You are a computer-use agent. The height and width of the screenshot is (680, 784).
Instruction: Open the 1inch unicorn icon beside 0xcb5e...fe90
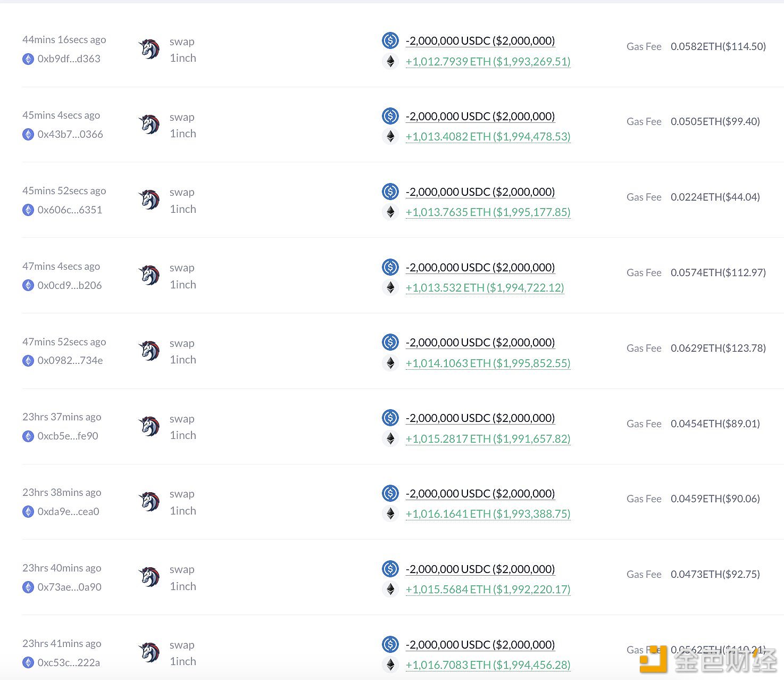pos(149,426)
